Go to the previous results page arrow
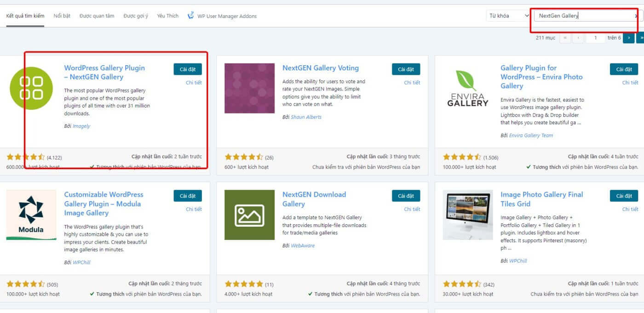Screen dimensions: 644x313 pyautogui.click(x=578, y=38)
